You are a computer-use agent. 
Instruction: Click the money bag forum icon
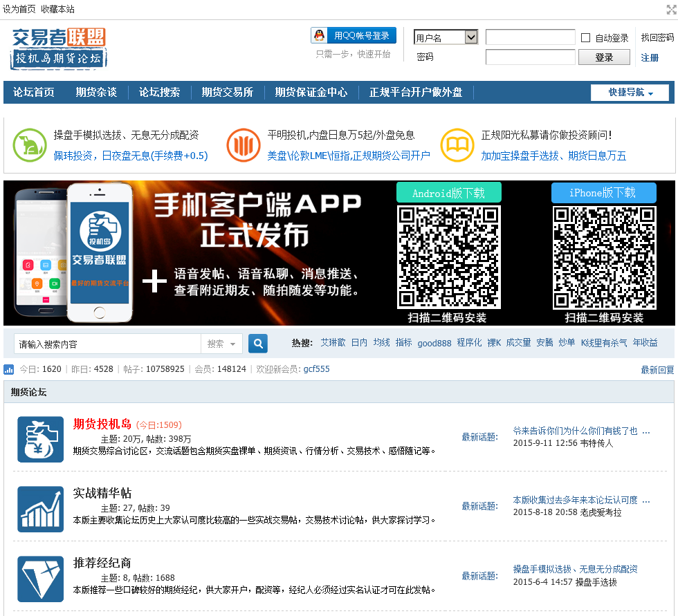[40, 439]
